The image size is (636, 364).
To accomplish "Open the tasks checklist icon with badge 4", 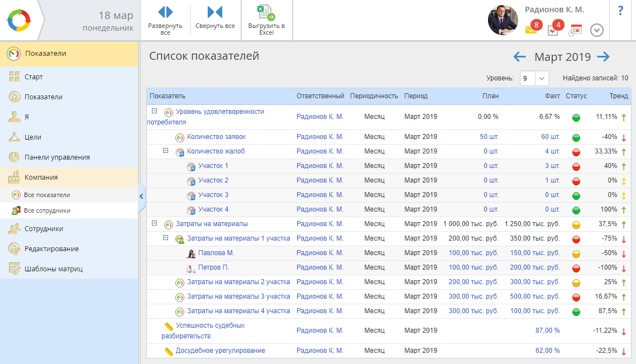I will tap(553, 30).
